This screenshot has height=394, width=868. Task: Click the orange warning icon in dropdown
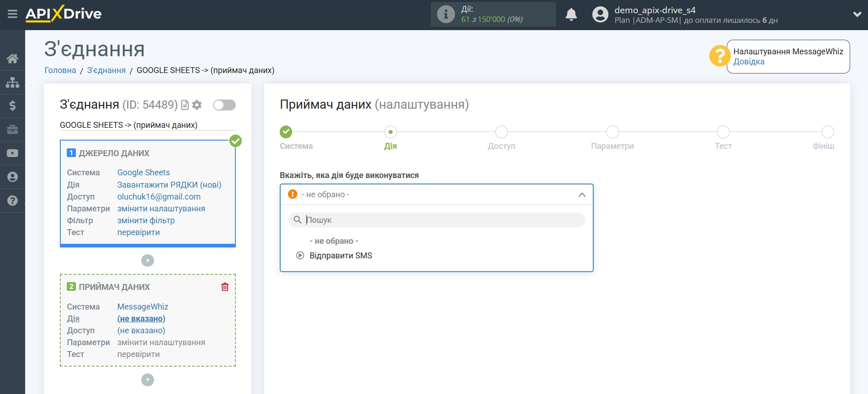[293, 194]
